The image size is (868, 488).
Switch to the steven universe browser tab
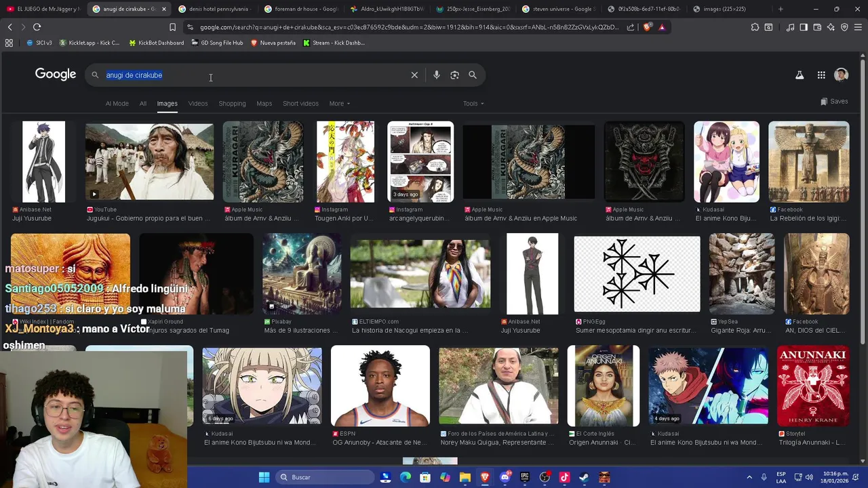point(559,9)
